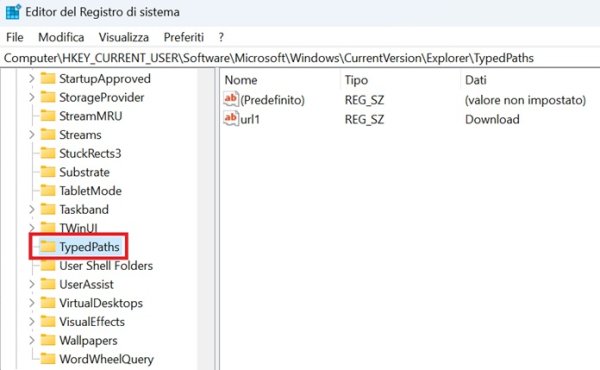The height and width of the screenshot is (370, 600).
Task: Click the Taskband folder icon
Action: [48, 209]
